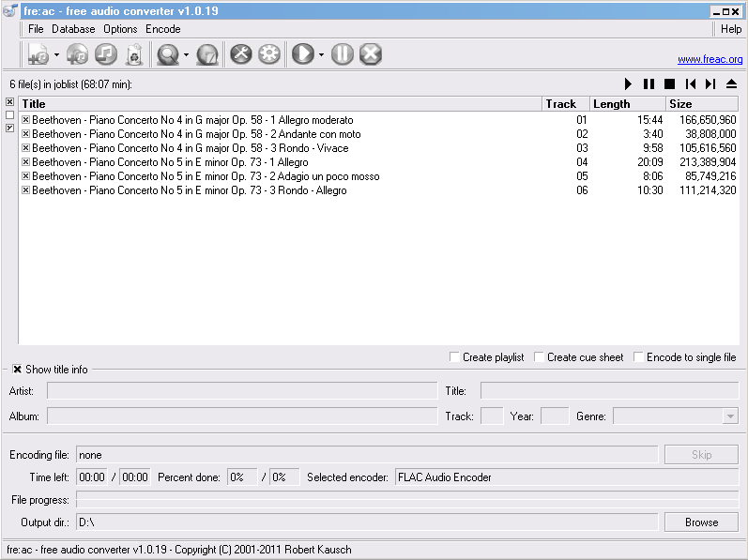Uncheck the Adagio un poco mosso track
The width and height of the screenshot is (748, 560).
pyautogui.click(x=25, y=175)
